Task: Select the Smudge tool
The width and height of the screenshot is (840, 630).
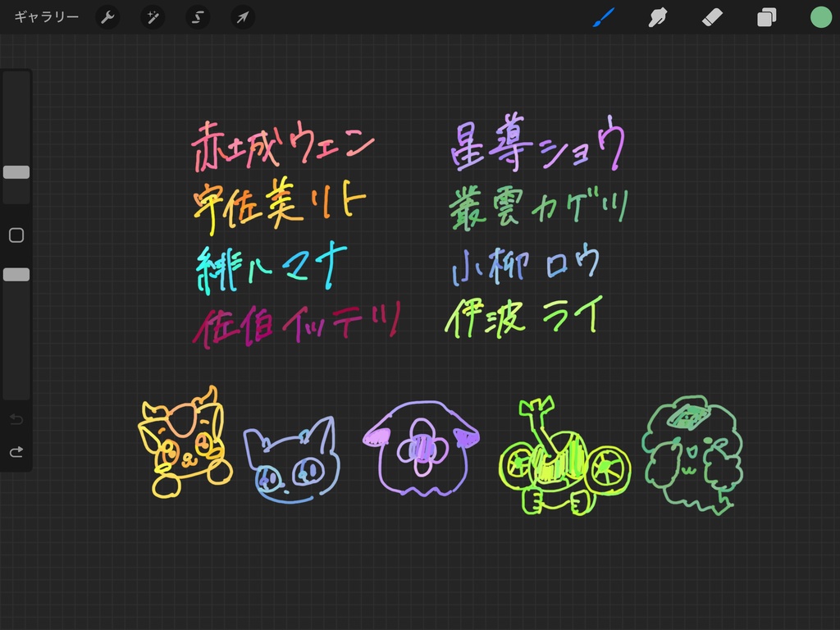Action: 657,17
